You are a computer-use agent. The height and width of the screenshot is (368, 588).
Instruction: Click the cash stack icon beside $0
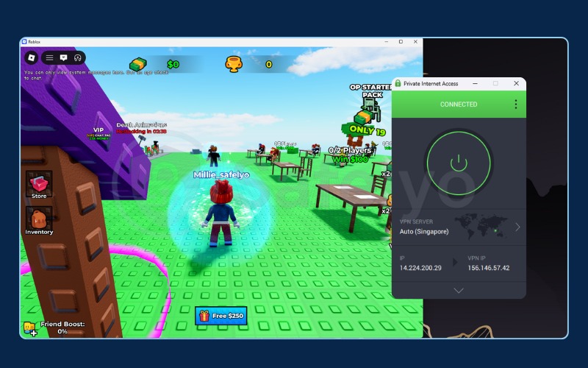(138, 64)
